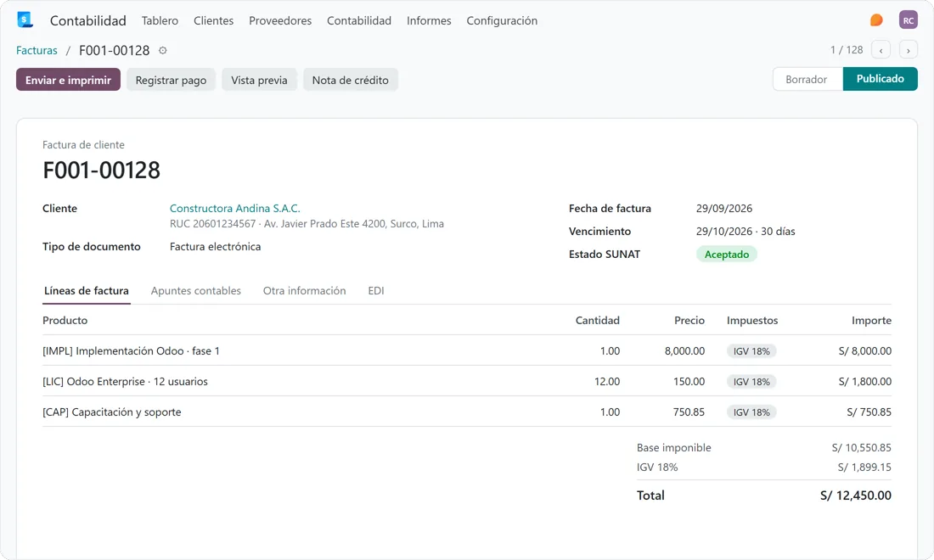The image size is (934, 560).
Task: Click the 12.00 quantity cell
Action: pyautogui.click(x=607, y=382)
